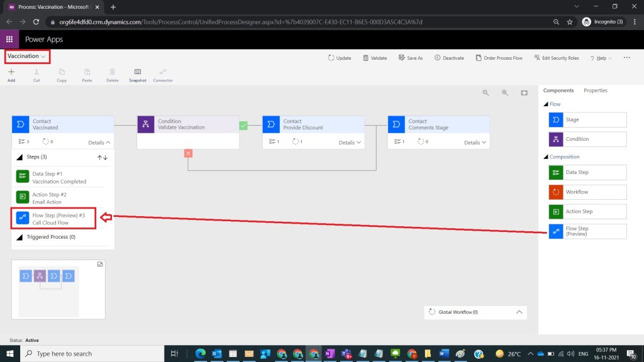
Task: Open the Power Apps app launcher waffle
Action: pyautogui.click(x=9, y=39)
